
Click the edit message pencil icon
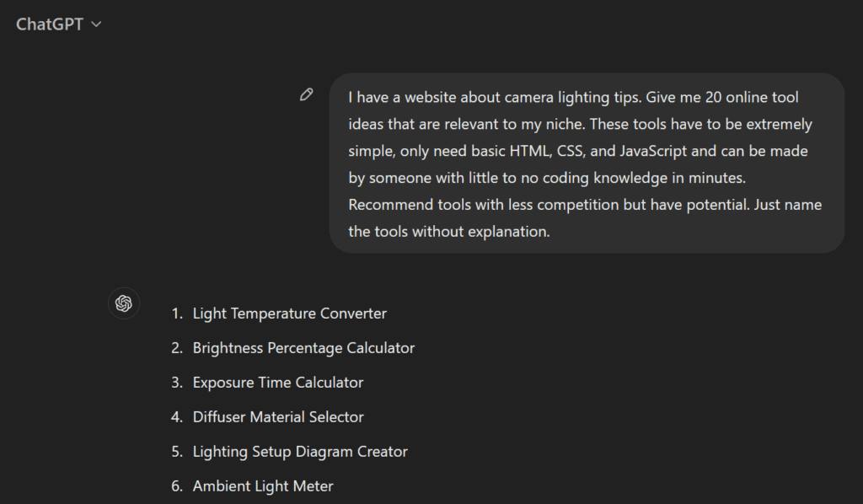[307, 94]
